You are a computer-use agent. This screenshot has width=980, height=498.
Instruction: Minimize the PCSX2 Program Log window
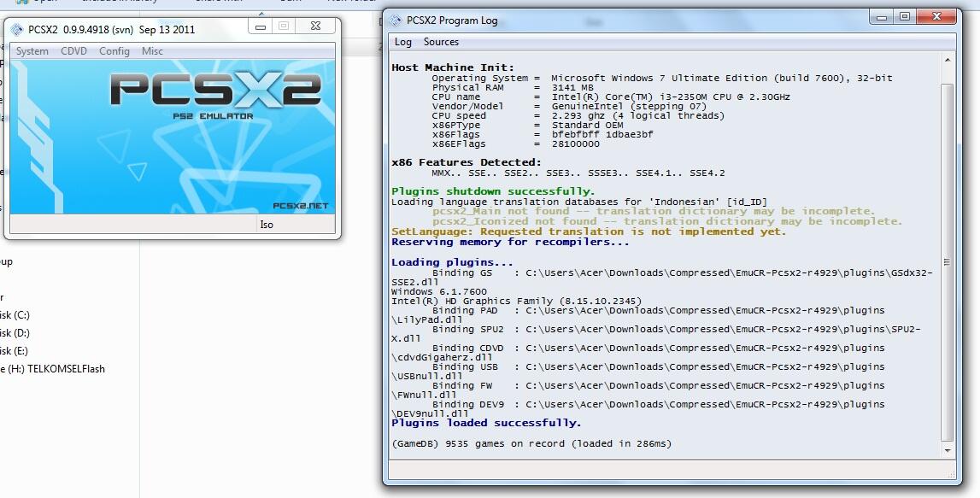click(882, 17)
